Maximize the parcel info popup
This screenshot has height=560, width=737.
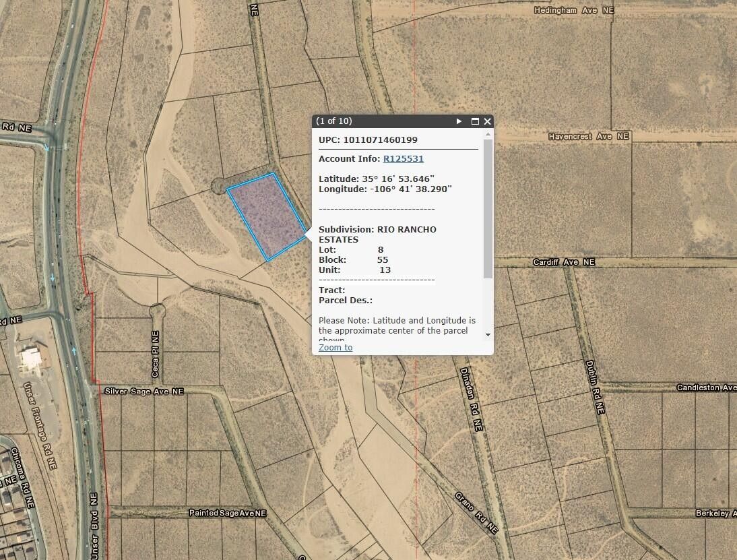point(475,121)
